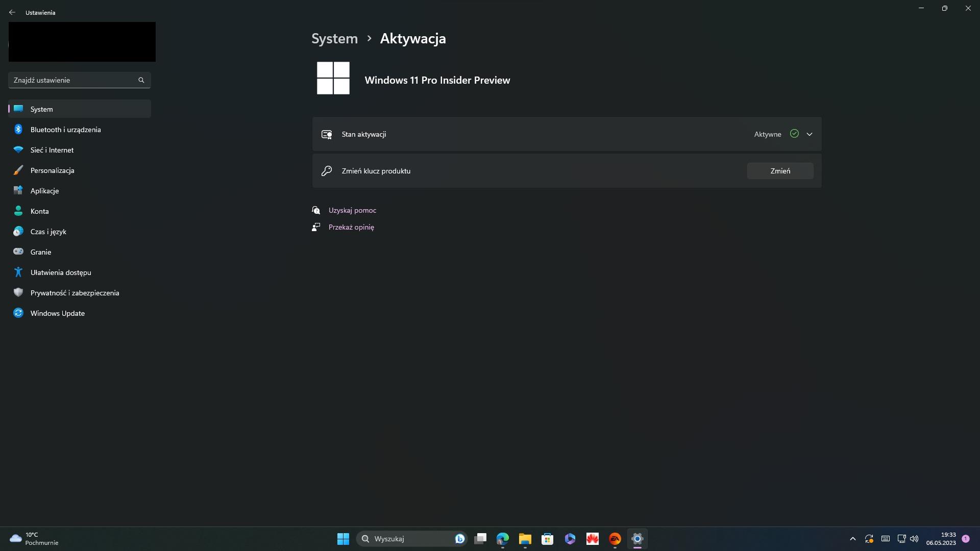Click the Zmień button for product key

tap(780, 171)
